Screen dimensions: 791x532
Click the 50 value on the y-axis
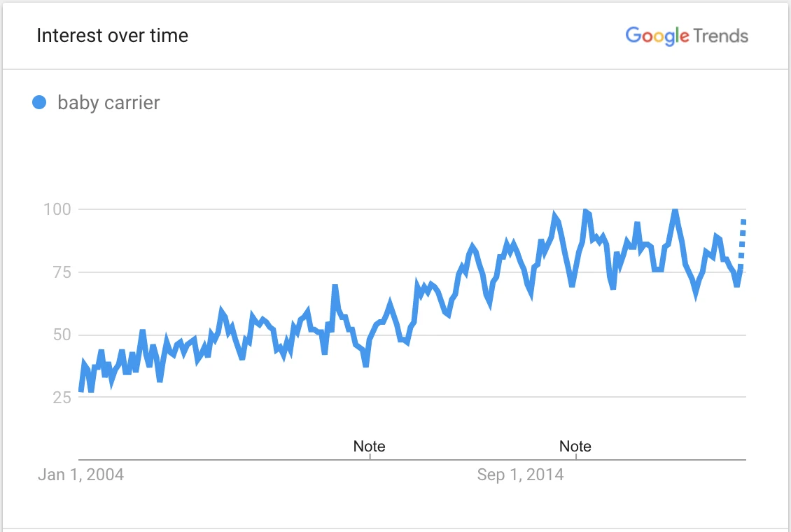[61, 335]
